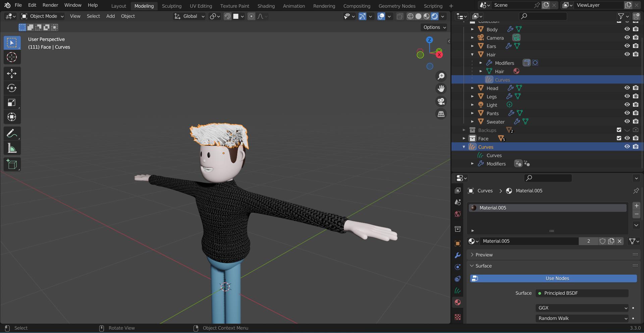Open the Object Data curves properties tab
Screen dimensions: 644x333
[x=458, y=290]
